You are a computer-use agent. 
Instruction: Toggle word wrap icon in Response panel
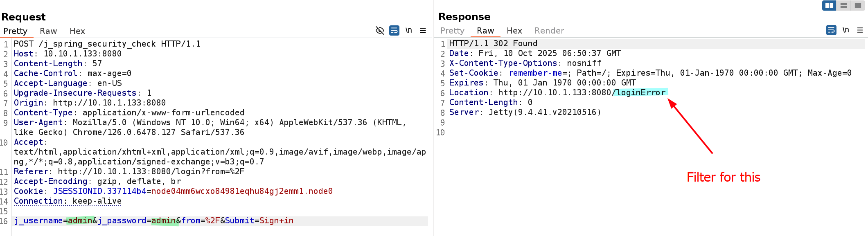point(831,30)
